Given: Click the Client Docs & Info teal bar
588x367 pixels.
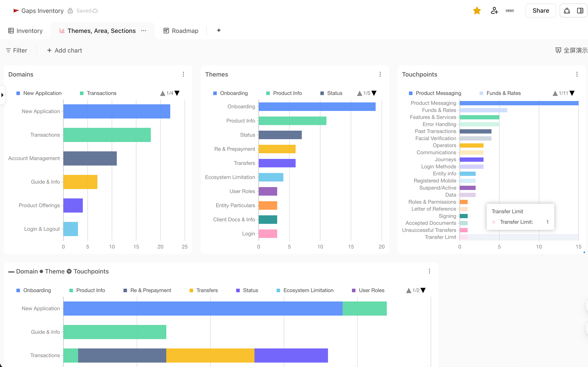Looking at the screenshot, I should [x=268, y=220].
